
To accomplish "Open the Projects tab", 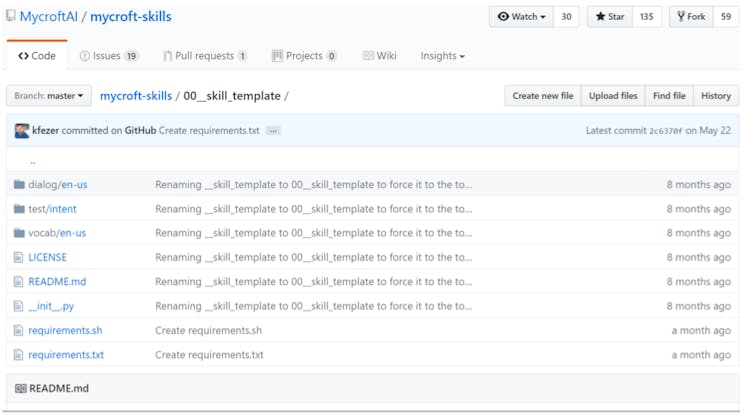I will click(304, 56).
